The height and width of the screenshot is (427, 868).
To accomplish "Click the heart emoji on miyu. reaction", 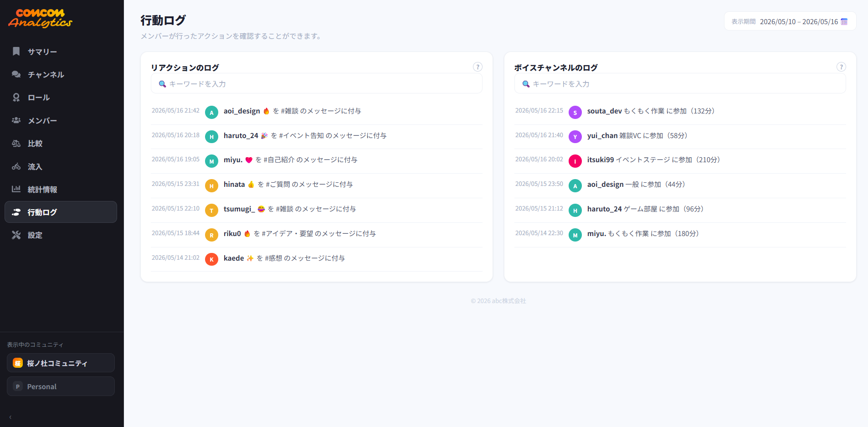I will pos(249,160).
